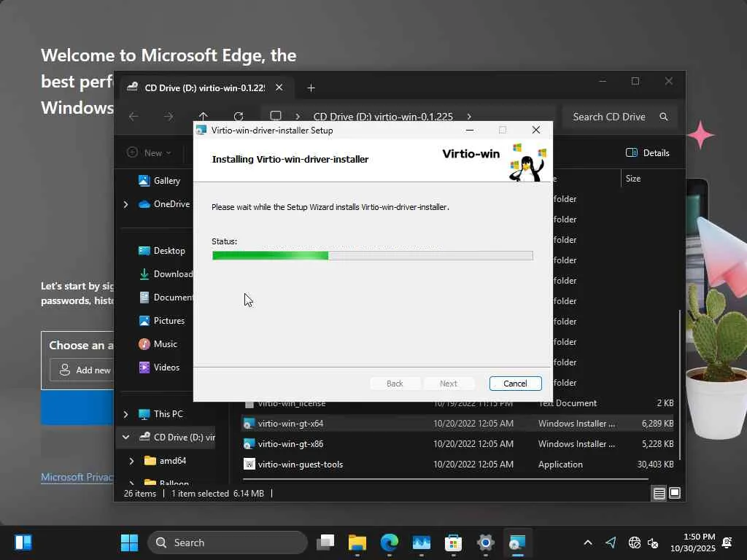Open the widgets panel icon
Screen dimensions: 747x560
tap(23, 542)
